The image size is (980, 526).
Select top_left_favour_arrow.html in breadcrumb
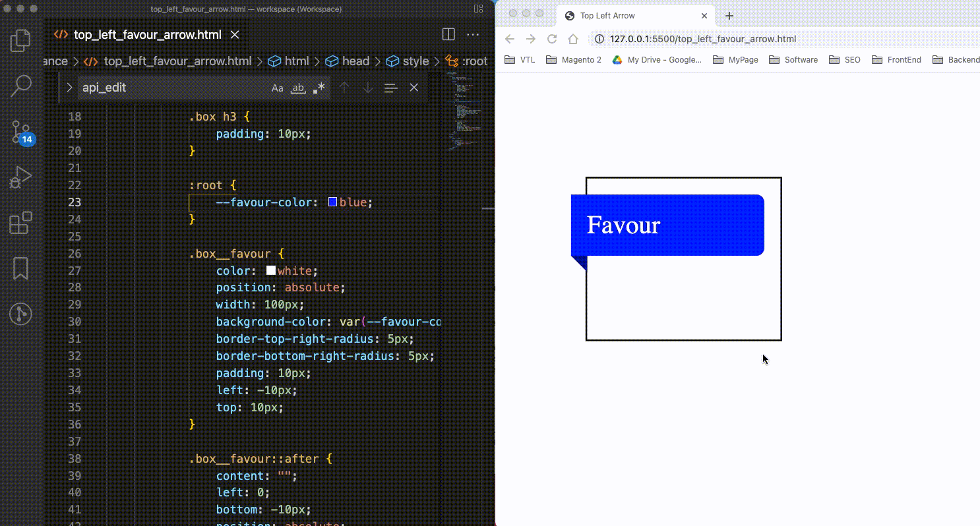tap(168, 61)
